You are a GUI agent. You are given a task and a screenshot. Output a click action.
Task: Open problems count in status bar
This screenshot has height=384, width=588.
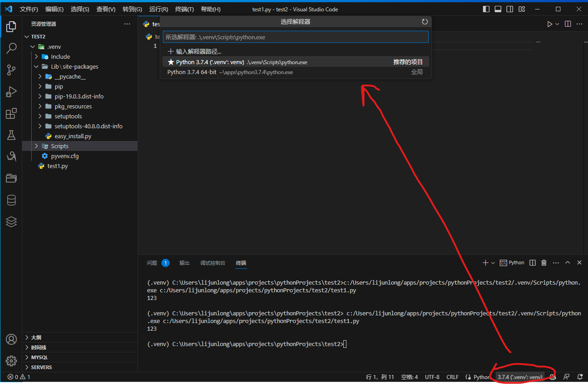click(19, 377)
